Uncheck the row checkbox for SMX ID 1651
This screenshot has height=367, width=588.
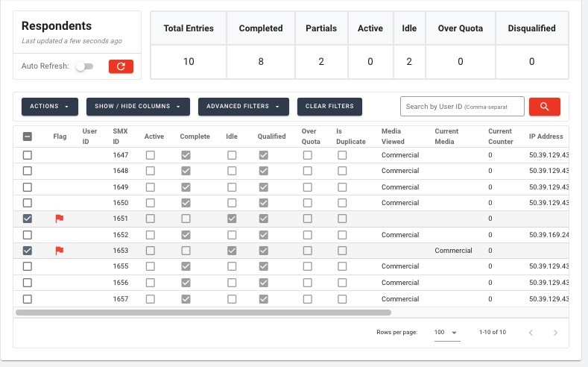click(28, 219)
